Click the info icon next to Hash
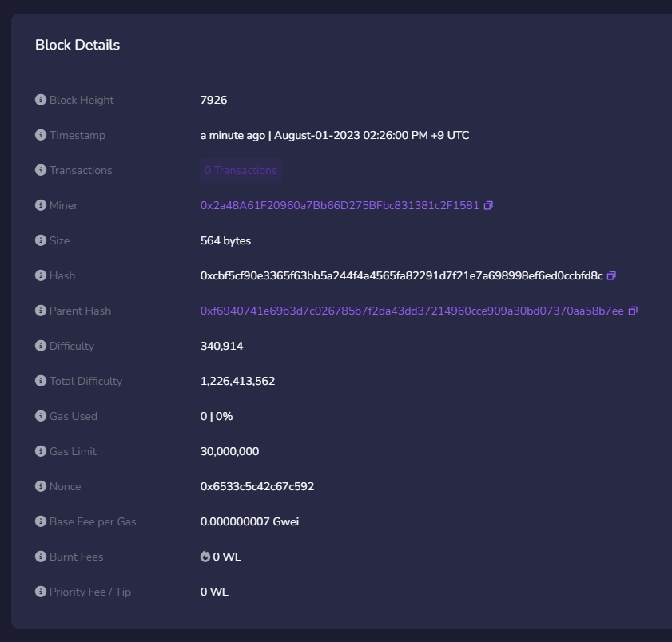Screen dimensions: 672x642 (x=40, y=275)
